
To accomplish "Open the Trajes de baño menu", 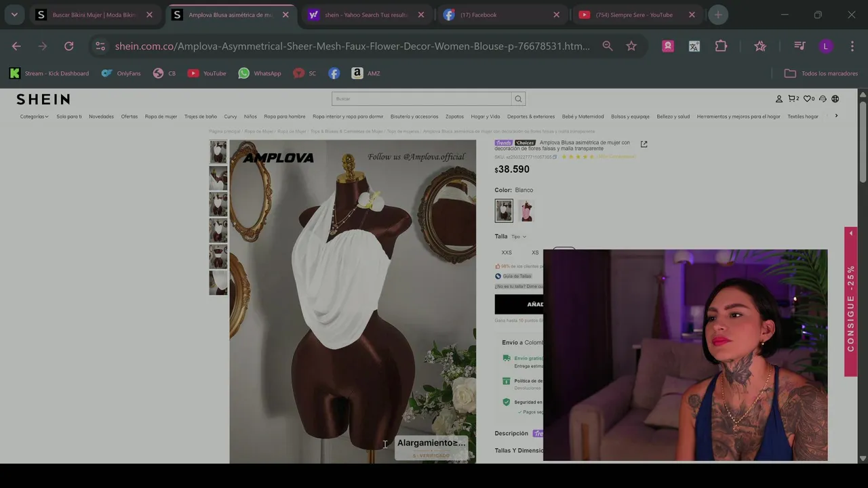I will click(201, 117).
